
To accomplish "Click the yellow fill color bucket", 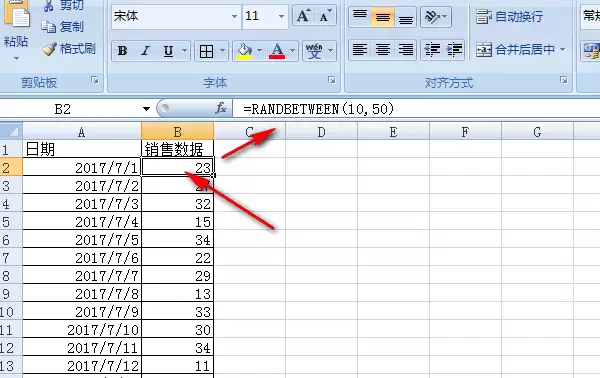I will (x=245, y=51).
